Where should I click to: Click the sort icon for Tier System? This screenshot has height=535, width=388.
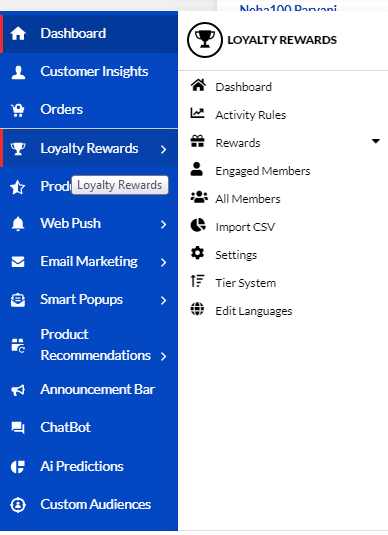point(197,281)
